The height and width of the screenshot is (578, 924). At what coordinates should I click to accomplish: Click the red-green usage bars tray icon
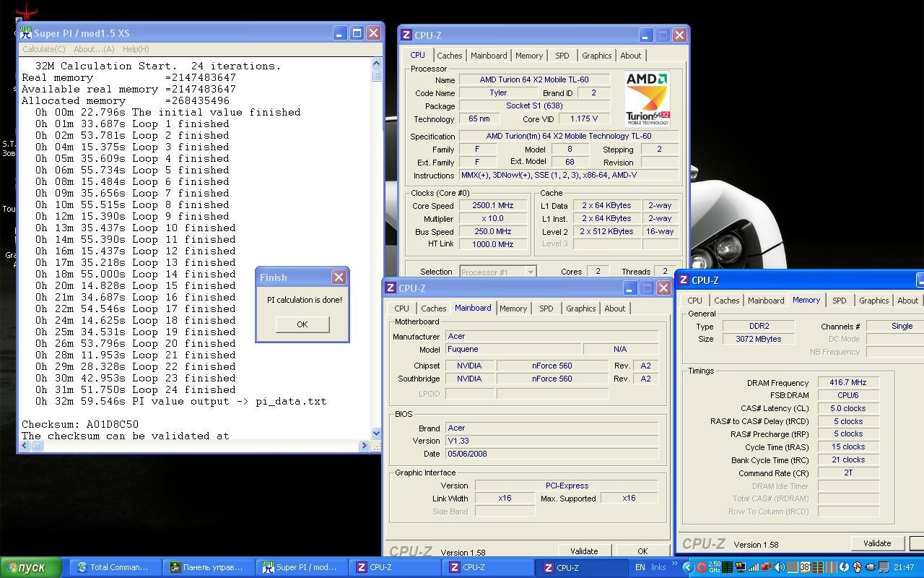pos(818,567)
